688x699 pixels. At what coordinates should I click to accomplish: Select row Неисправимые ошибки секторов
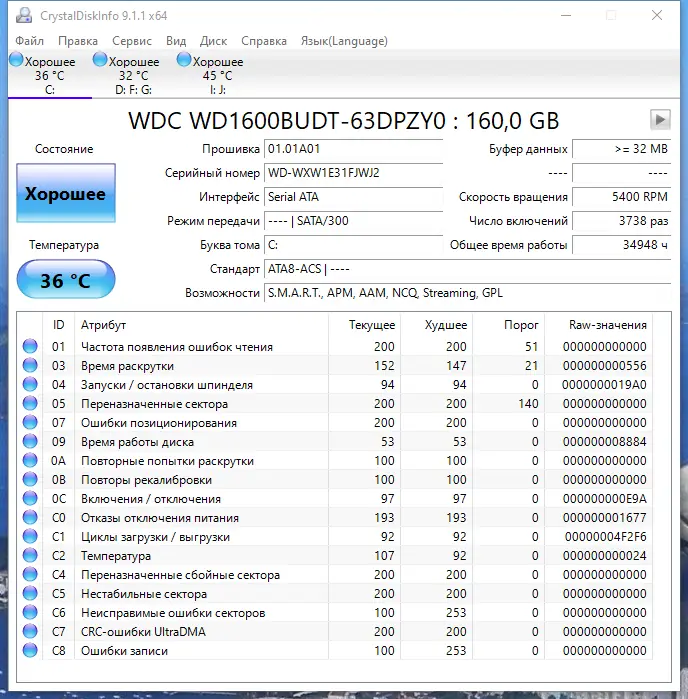point(335,613)
